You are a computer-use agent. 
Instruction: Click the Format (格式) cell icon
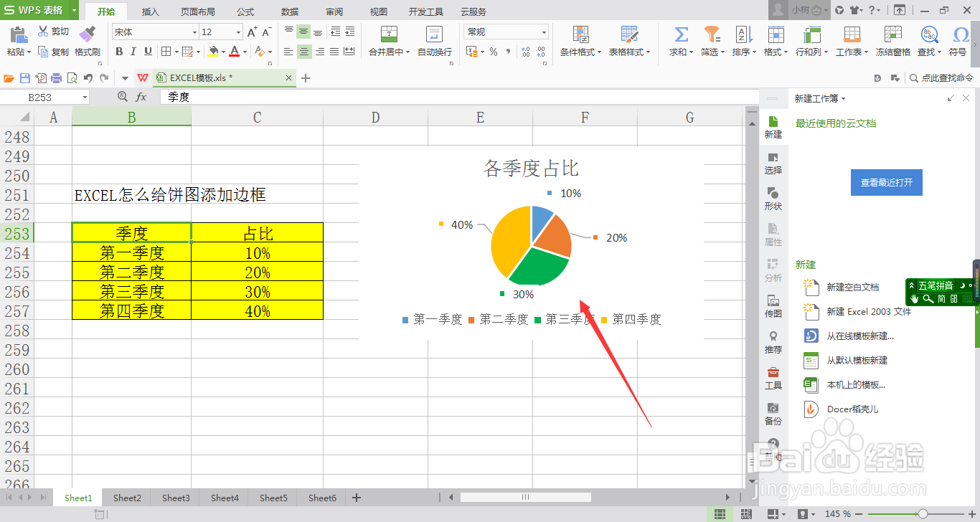coord(776,34)
